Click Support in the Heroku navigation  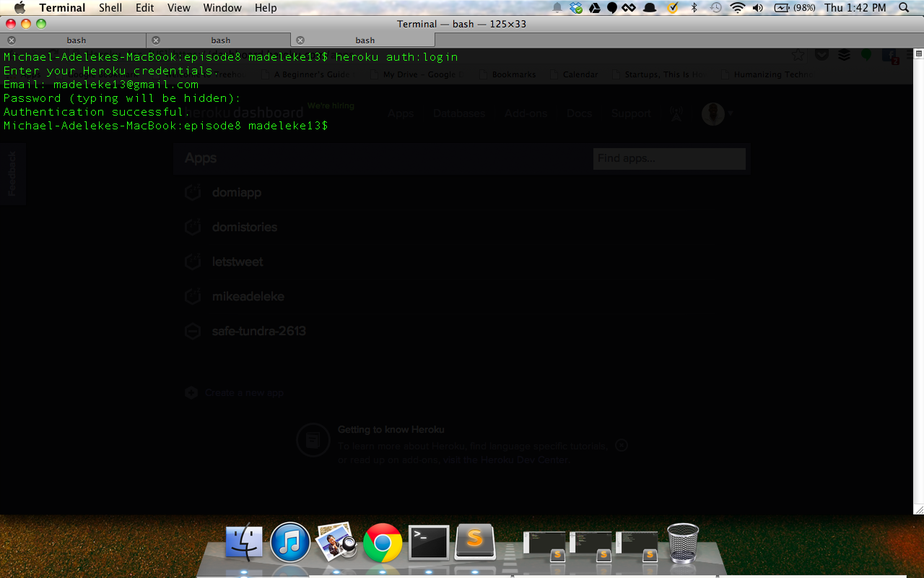(631, 113)
